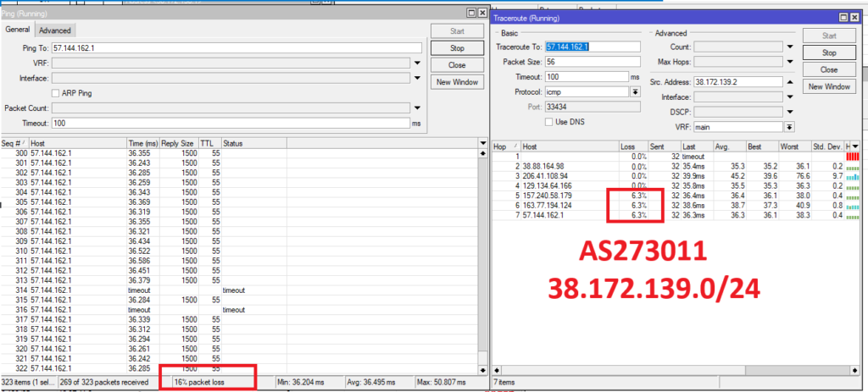
Task: Expand the Max Hops field arrow
Action: pos(790,62)
